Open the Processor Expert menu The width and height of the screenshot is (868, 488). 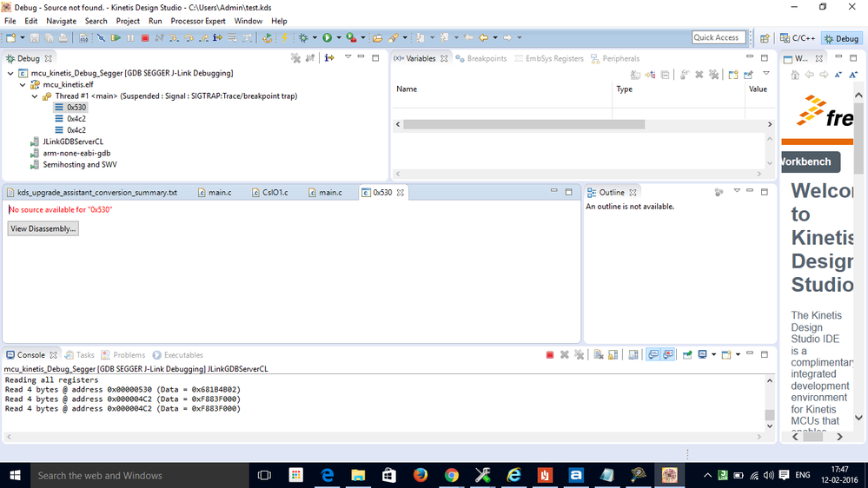click(197, 21)
